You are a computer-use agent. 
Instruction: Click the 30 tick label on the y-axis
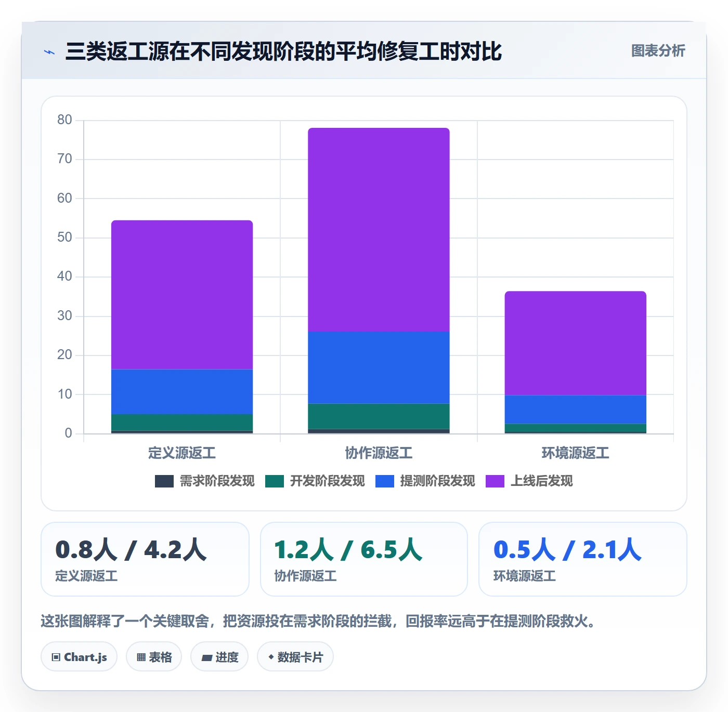tap(64, 316)
